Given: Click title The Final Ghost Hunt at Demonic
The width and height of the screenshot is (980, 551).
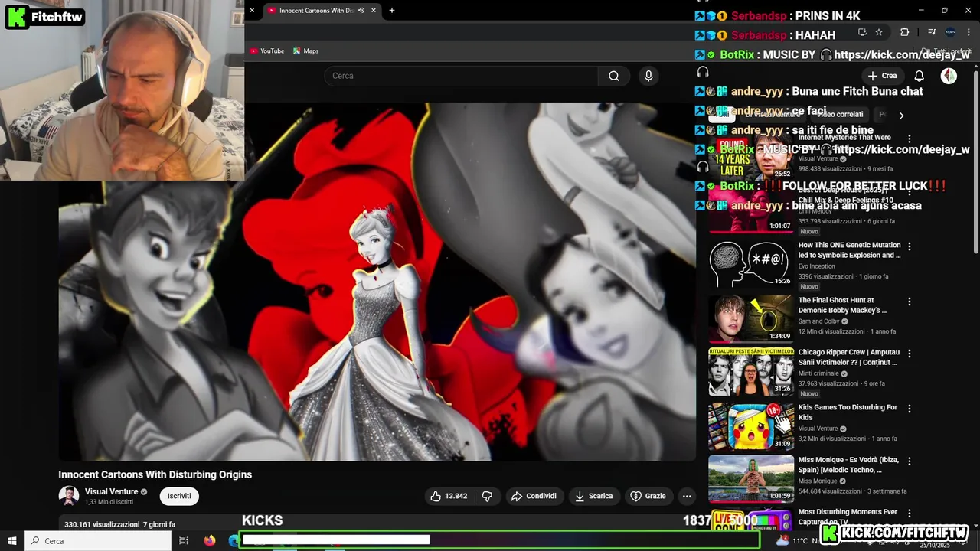Looking at the screenshot, I should tap(842, 305).
